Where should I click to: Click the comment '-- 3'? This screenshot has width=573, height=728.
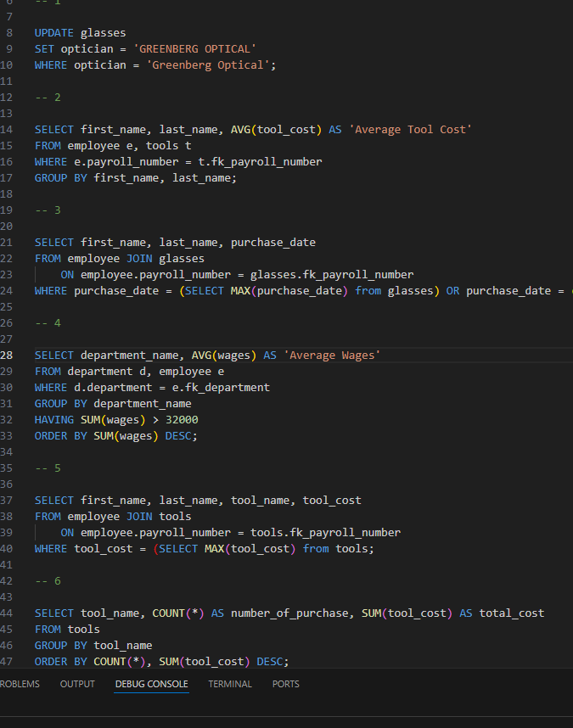pyautogui.click(x=48, y=210)
